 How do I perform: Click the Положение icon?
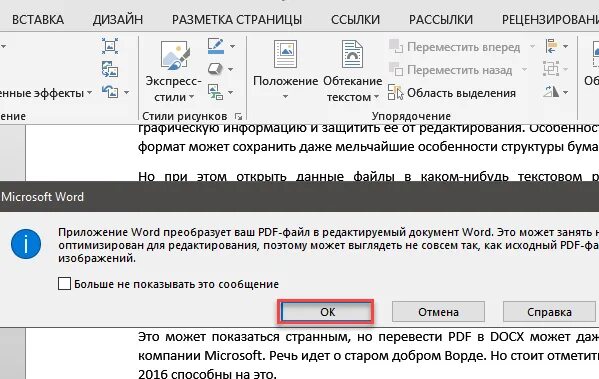pos(285,54)
